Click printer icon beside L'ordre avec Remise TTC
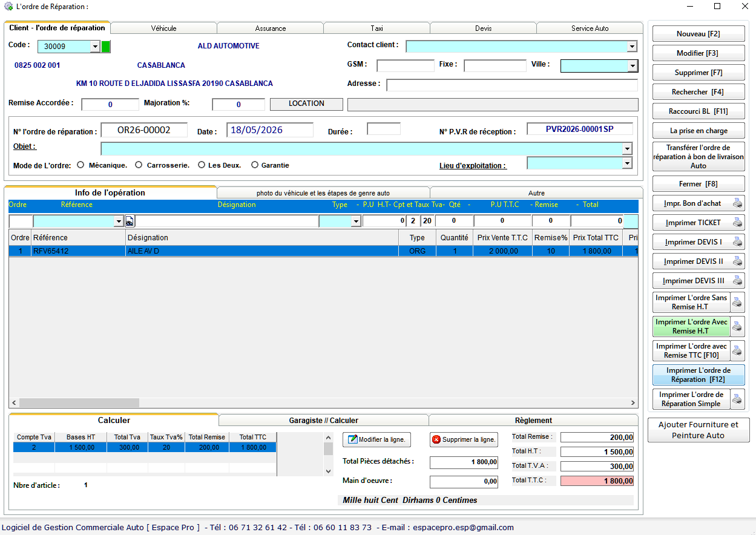Screen dimensions: 756x535 click(737, 350)
